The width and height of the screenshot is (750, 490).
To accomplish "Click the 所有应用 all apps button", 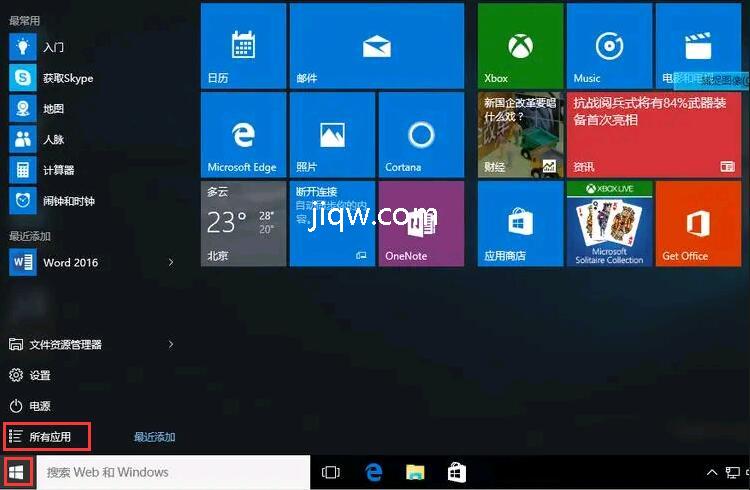I will click(48, 437).
